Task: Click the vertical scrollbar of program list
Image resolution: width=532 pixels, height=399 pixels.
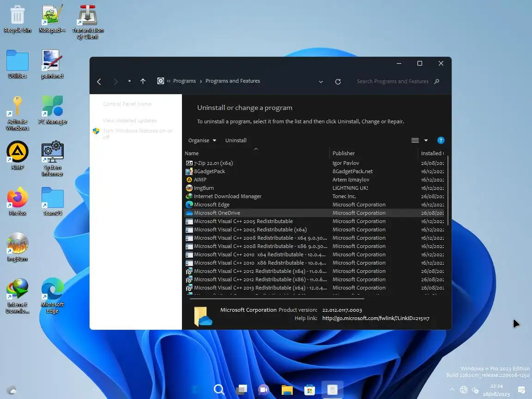Action: 448,190
